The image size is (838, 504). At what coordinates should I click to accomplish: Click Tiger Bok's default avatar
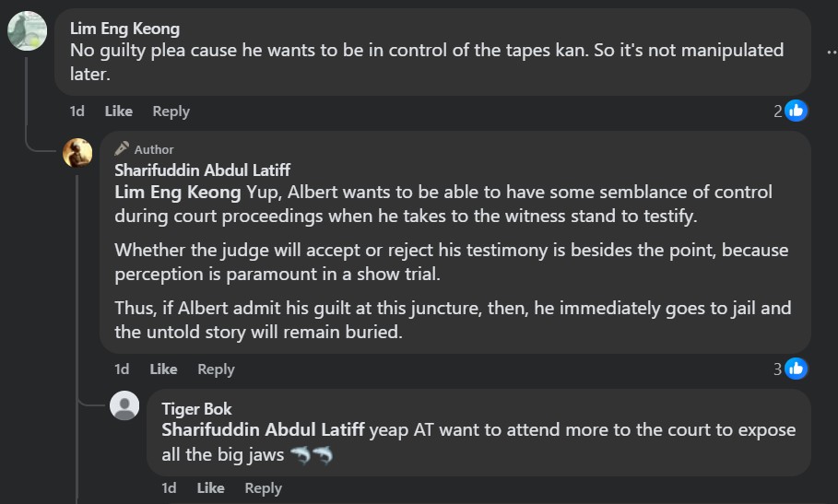124,405
